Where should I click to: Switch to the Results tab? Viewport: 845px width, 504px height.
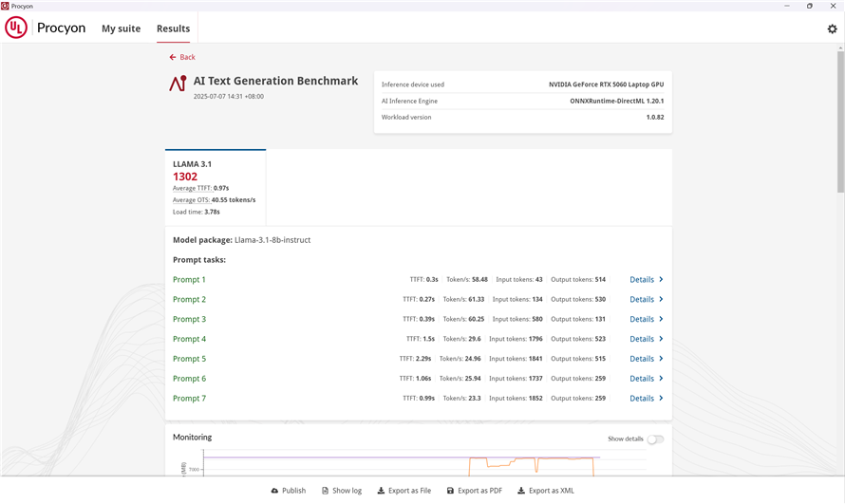pyautogui.click(x=173, y=28)
